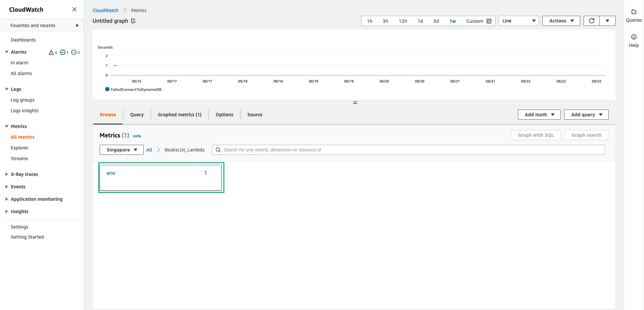Expand Application monitoring section
The image size is (644, 310).
(x=7, y=199)
